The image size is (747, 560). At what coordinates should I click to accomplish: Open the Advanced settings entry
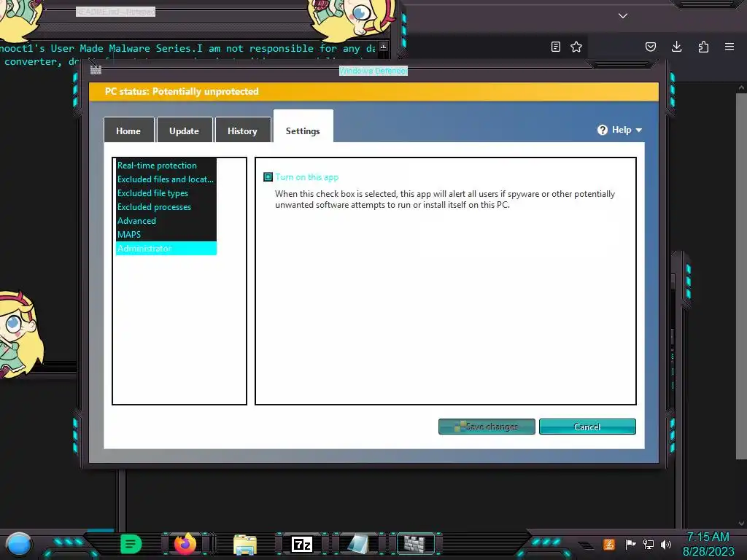point(166,220)
